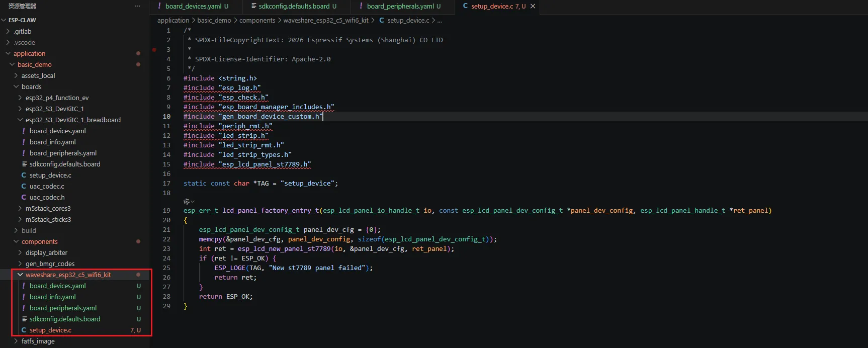
Task: Open uac_codec.c C file in explorer
Action: (x=47, y=187)
